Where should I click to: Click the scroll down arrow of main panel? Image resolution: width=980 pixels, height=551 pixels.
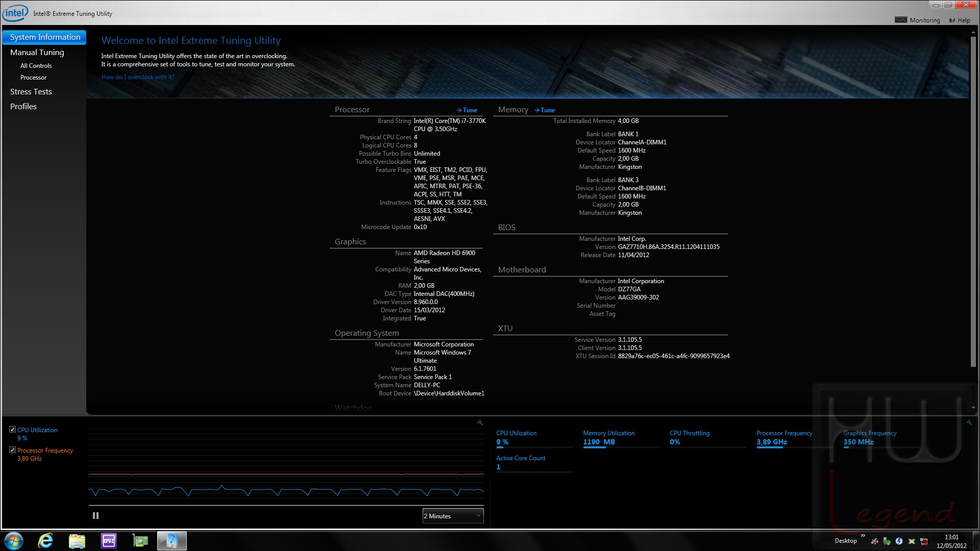[973, 408]
